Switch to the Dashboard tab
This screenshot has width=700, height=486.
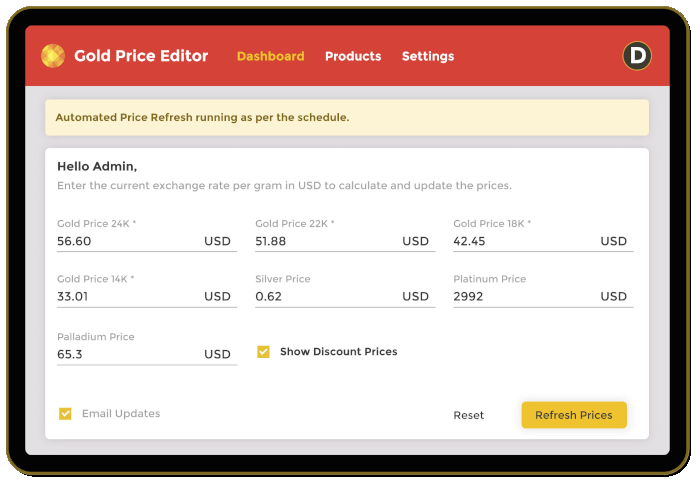pos(271,56)
